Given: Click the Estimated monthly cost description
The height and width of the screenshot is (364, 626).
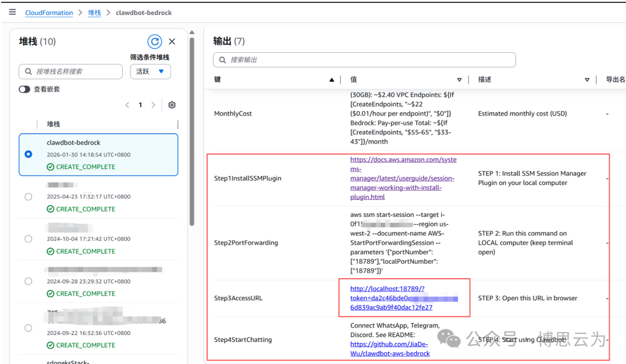Looking at the screenshot, I should [x=522, y=114].
